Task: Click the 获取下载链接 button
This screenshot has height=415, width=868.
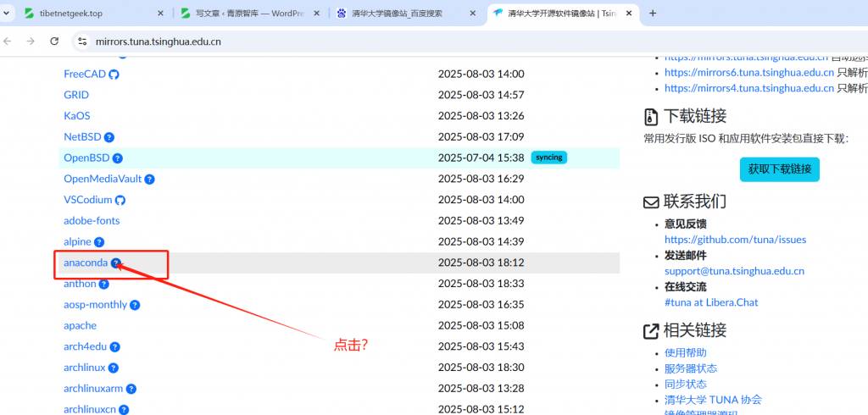Action: (x=780, y=169)
